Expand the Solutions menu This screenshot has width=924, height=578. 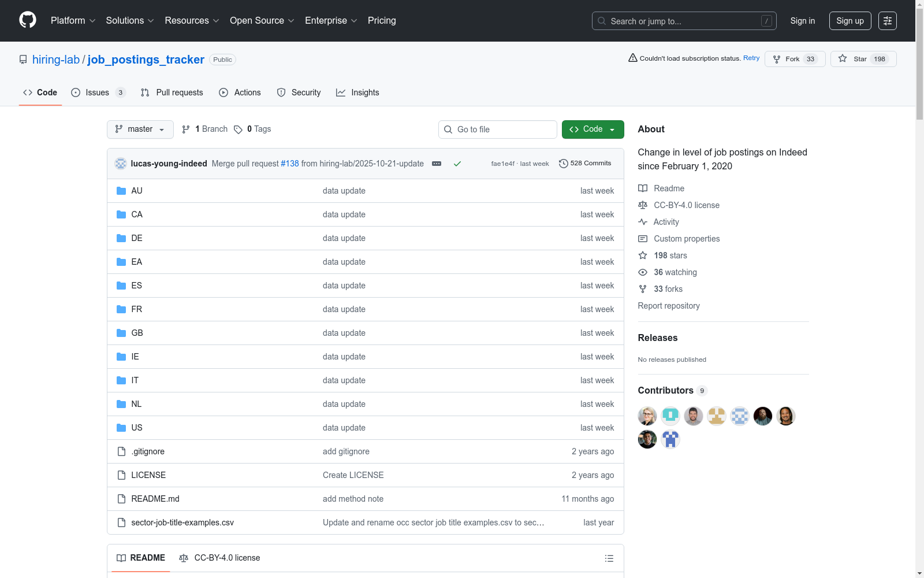coord(130,21)
